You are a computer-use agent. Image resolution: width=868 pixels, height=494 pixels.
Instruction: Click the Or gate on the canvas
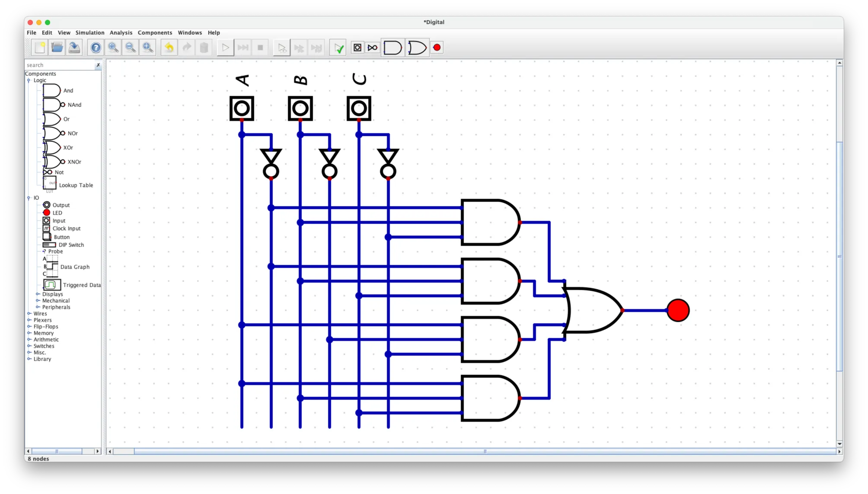tap(593, 310)
